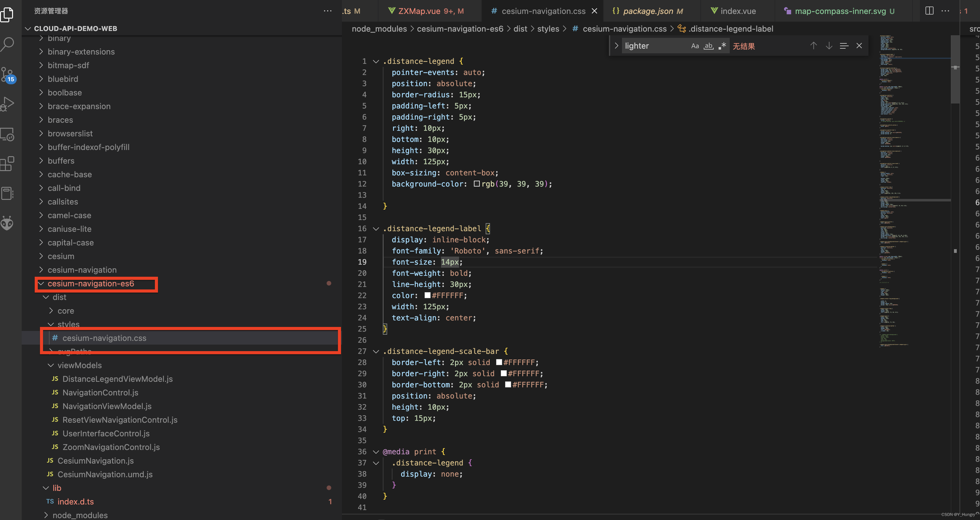
Task: Toggle match whole word in find
Action: pyautogui.click(x=708, y=46)
